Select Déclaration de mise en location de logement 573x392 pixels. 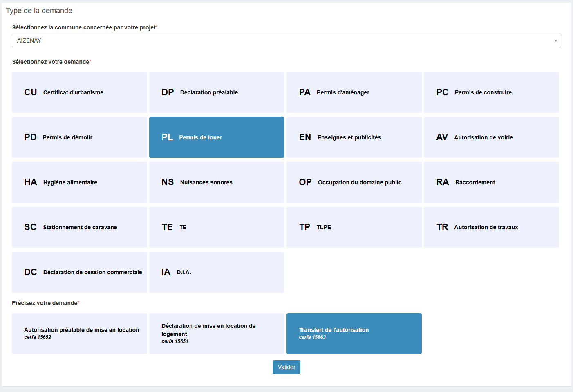click(217, 334)
